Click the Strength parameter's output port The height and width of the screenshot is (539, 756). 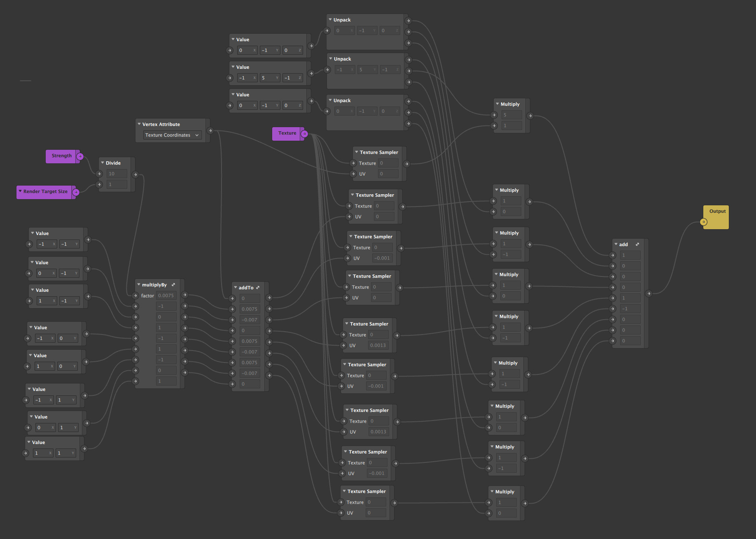point(80,156)
